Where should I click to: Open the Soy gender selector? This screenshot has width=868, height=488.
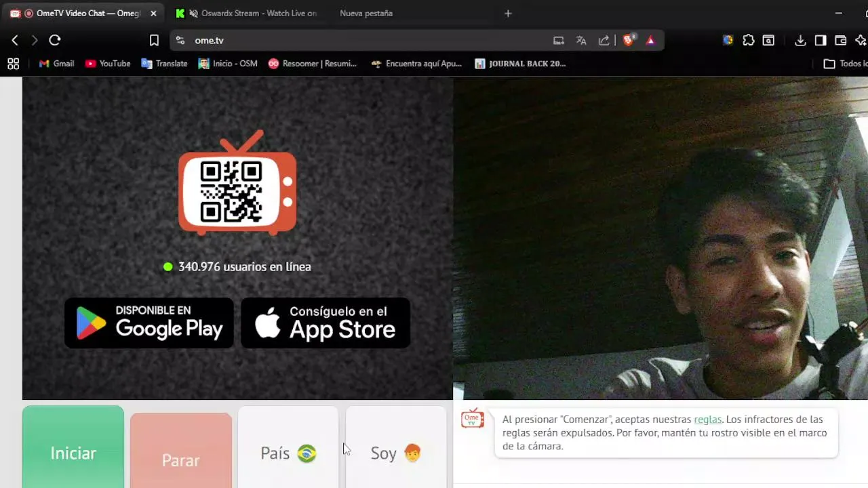click(x=396, y=447)
